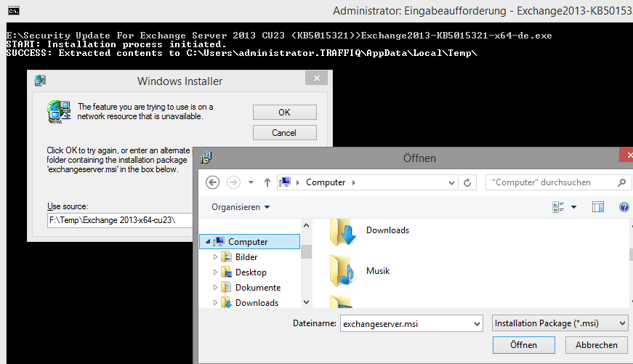Open the Installation Package (*.msi) file type dropdown
The height and width of the screenshot is (364, 633).
pos(560,323)
